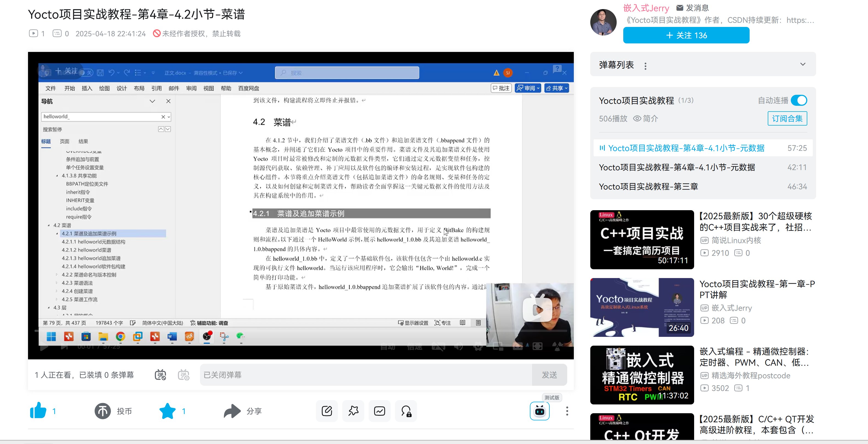Image resolution: width=868 pixels, height=444 pixels.
Task: Click the thumbs-up like icon
Action: tap(38, 411)
